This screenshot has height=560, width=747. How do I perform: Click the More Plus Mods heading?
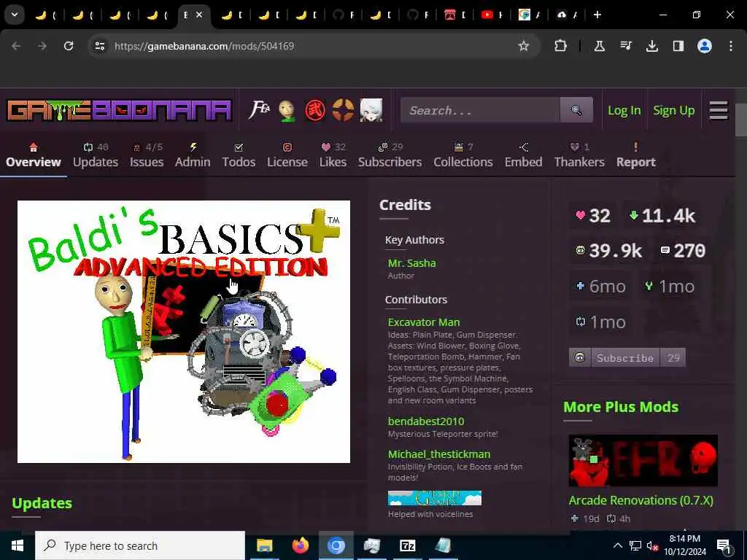[x=620, y=407]
